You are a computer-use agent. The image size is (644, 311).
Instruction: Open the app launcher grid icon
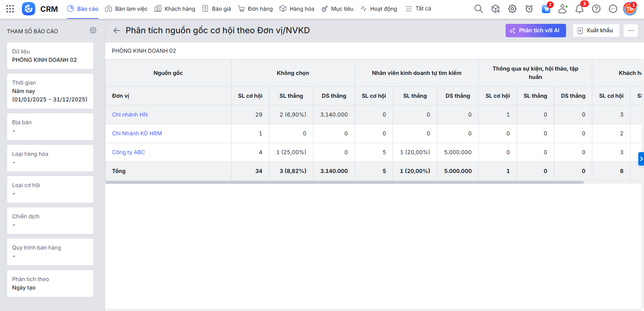pyautogui.click(x=10, y=9)
